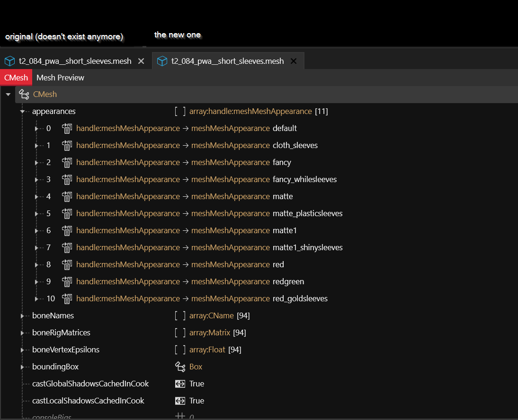
Task: Expand appearance 10 red_goldsleeves
Action: coord(37,299)
